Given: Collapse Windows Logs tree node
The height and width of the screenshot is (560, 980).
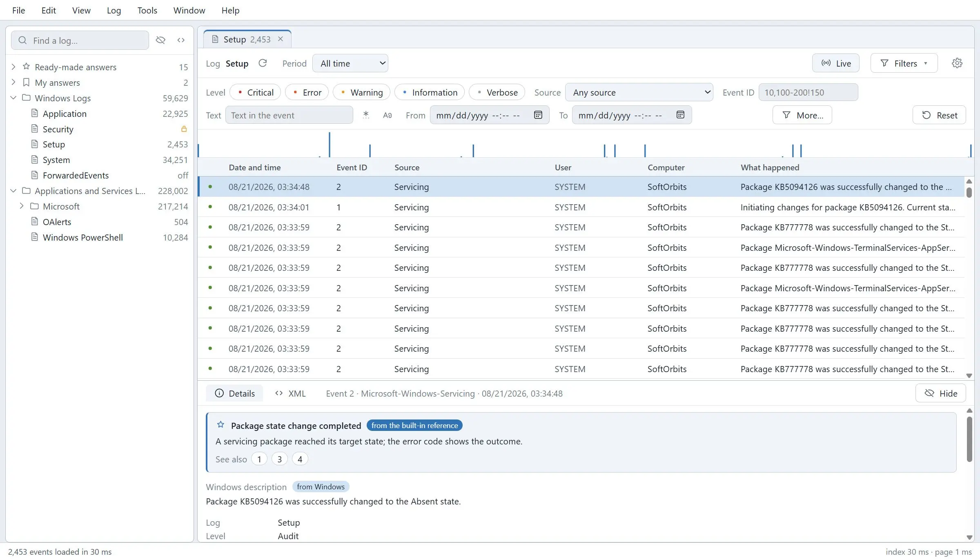Looking at the screenshot, I should pyautogui.click(x=13, y=98).
